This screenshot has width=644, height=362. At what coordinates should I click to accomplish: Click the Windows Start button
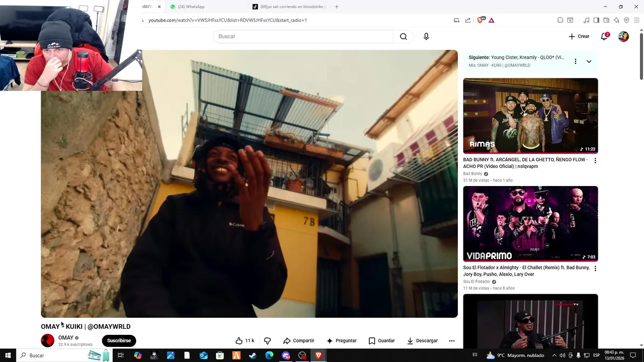[8, 355]
